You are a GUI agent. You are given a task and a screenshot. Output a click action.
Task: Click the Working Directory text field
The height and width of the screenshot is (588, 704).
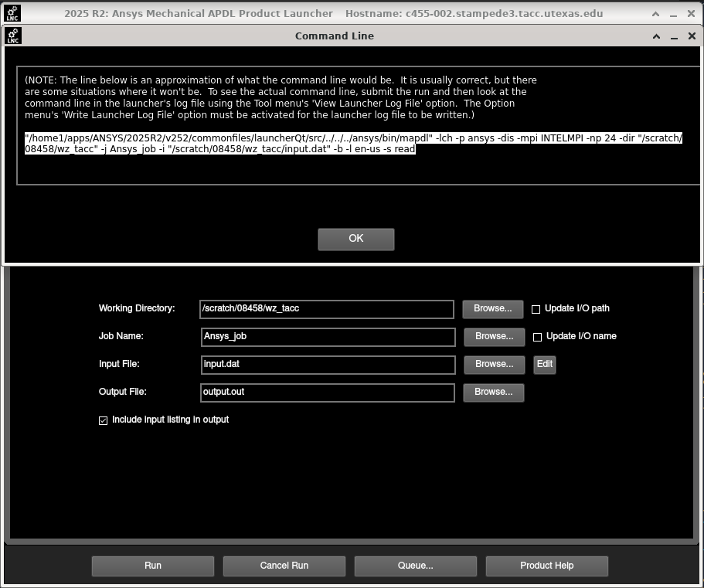pyautogui.click(x=327, y=309)
